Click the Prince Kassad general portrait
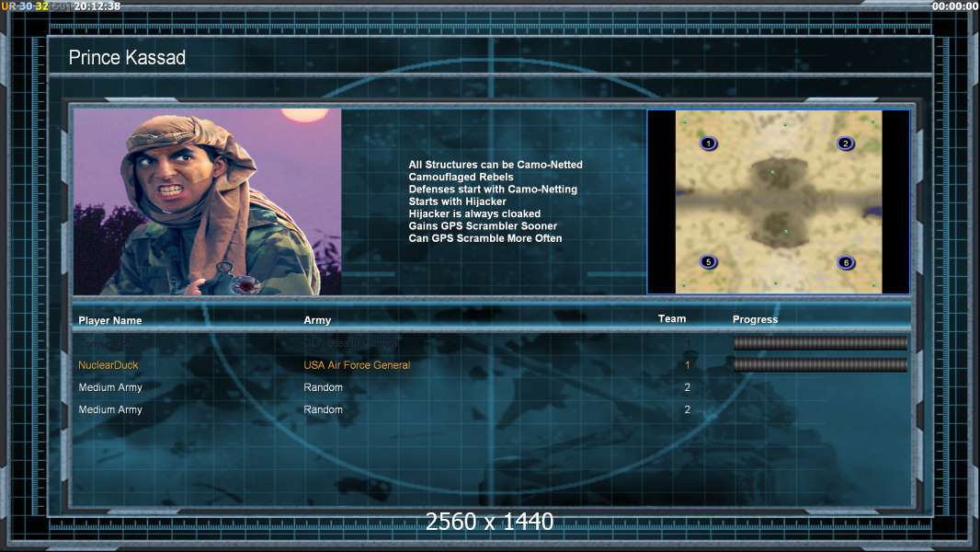Viewport: 980px width, 552px height. (x=208, y=201)
